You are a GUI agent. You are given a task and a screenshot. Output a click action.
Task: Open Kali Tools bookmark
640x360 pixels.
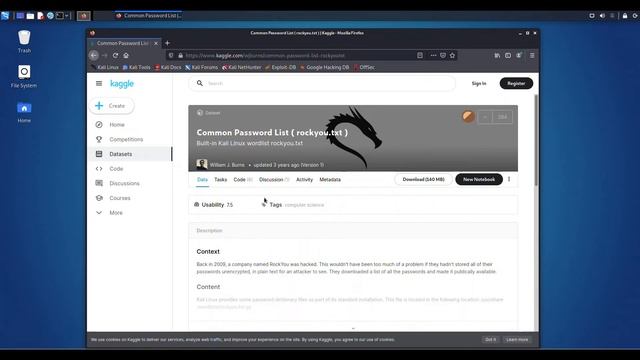pos(137,67)
